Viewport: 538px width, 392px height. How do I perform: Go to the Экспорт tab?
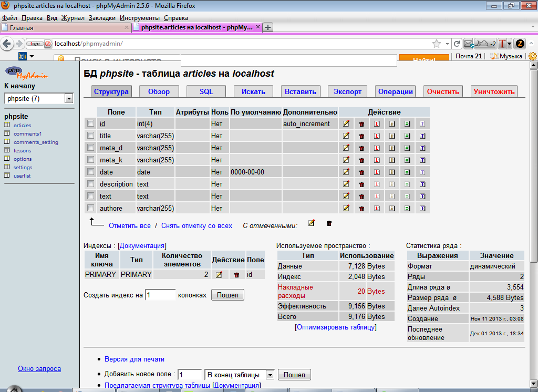348,91
